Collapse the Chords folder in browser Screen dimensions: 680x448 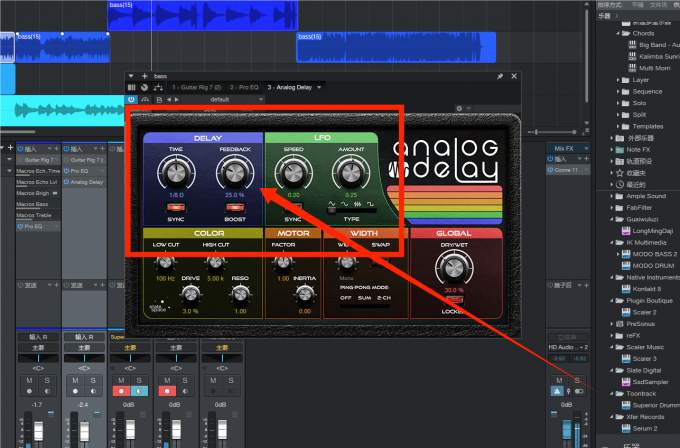click(618, 33)
